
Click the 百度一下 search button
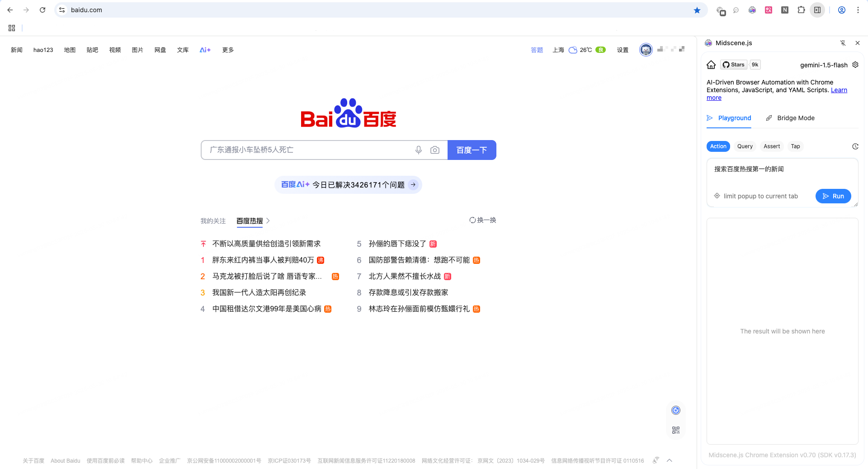pos(472,150)
